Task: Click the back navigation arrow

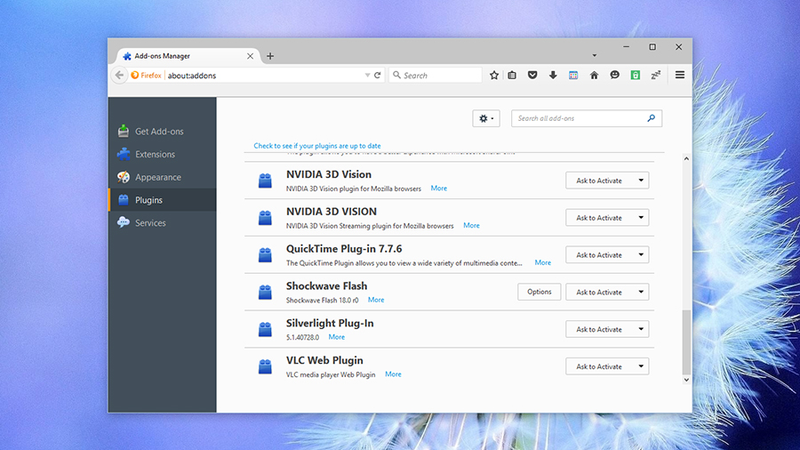Action: (119, 75)
